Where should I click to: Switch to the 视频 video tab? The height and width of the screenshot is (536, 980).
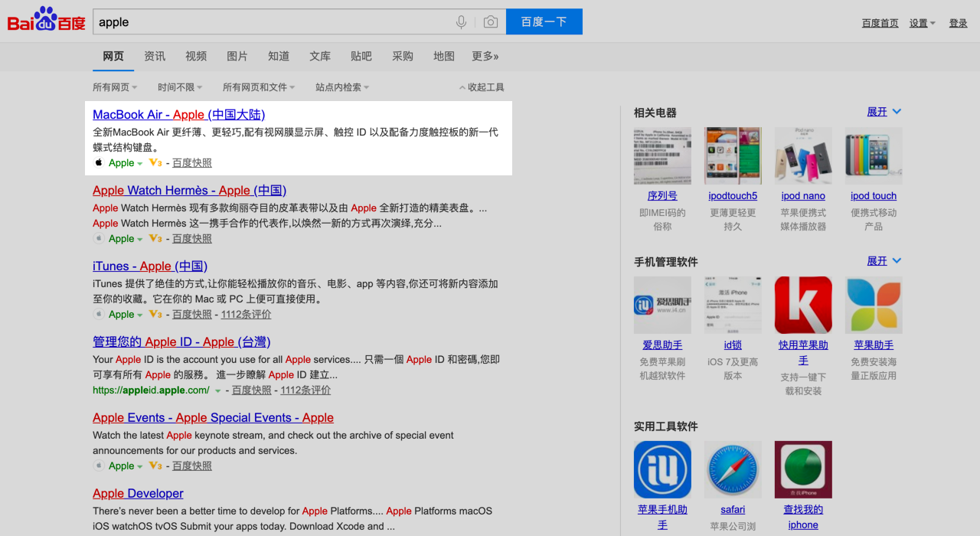[196, 56]
